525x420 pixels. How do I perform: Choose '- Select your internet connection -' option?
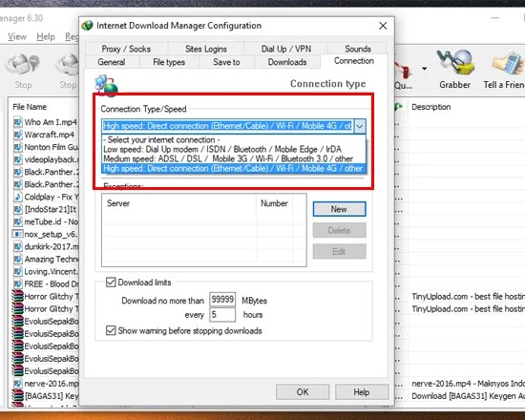click(x=234, y=139)
